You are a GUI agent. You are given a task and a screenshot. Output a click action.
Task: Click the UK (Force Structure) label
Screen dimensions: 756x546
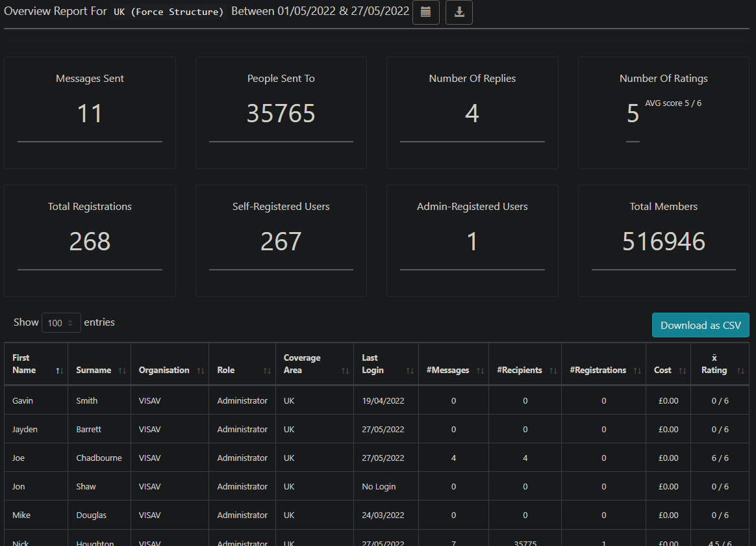coord(168,12)
